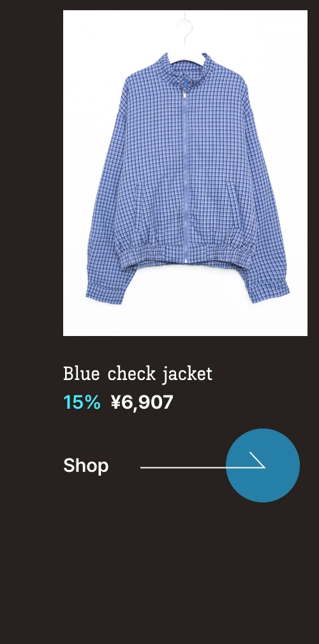Open the Shop link text
Screen dimensions: 319x644
86,465
